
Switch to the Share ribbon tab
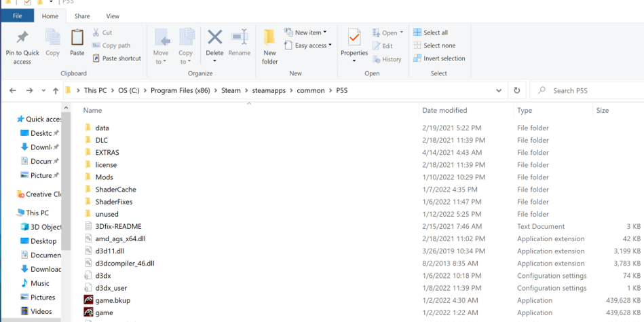82,16
